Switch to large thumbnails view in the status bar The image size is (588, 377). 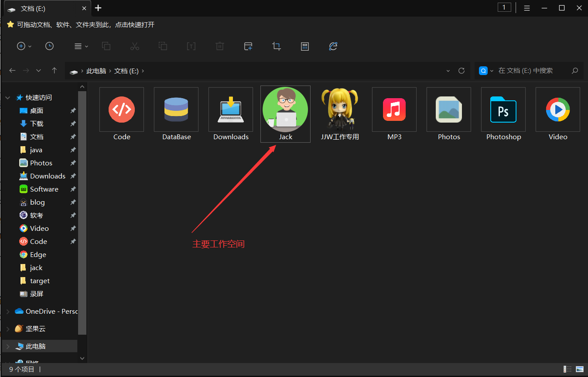580,369
